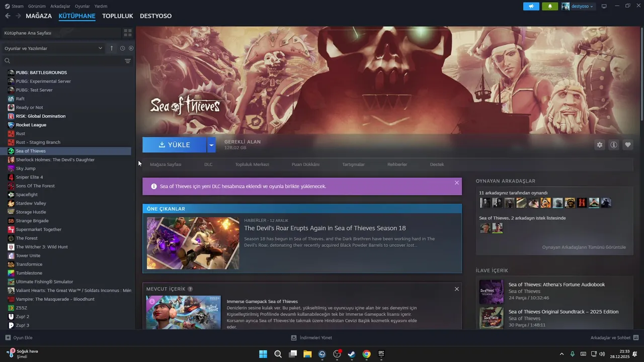
Task: Select Sniper Elite 4 in the library
Action: 67,177
